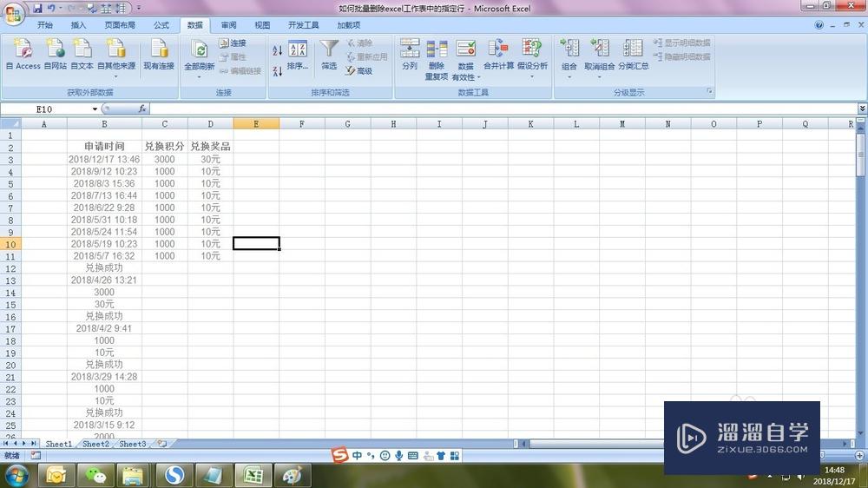Click the Excel Help question mark icon
This screenshot has height=488, width=868.
(x=819, y=25)
